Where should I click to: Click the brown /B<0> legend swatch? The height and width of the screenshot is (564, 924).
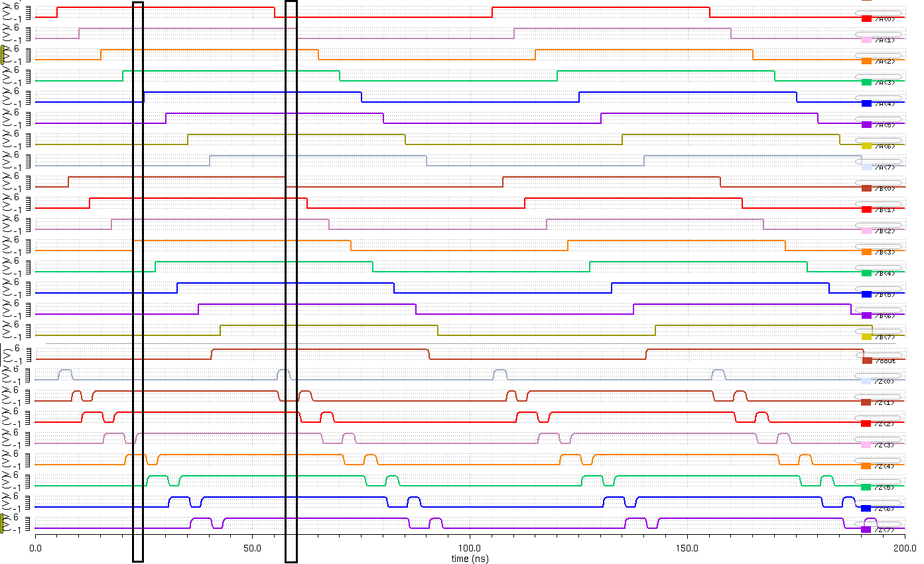click(866, 188)
